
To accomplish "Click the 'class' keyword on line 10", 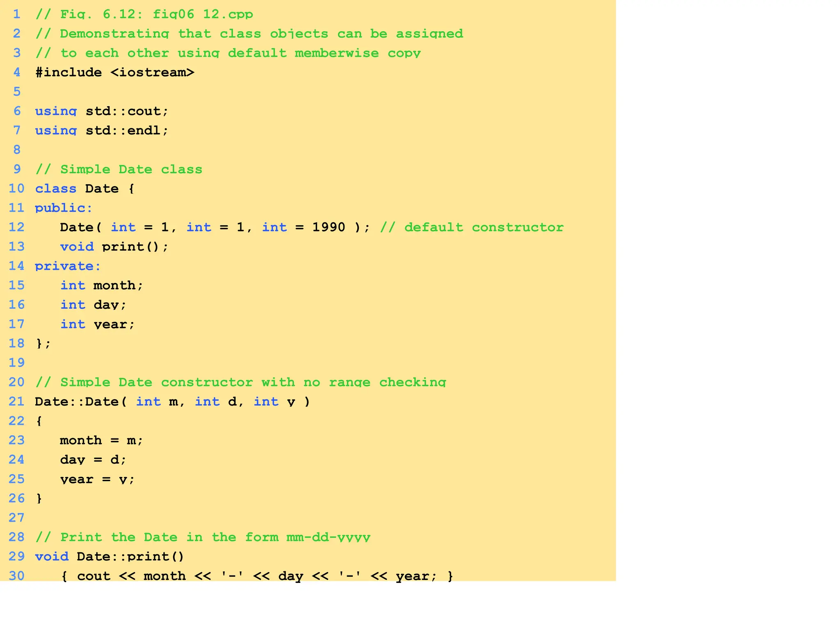I will click(56, 189).
